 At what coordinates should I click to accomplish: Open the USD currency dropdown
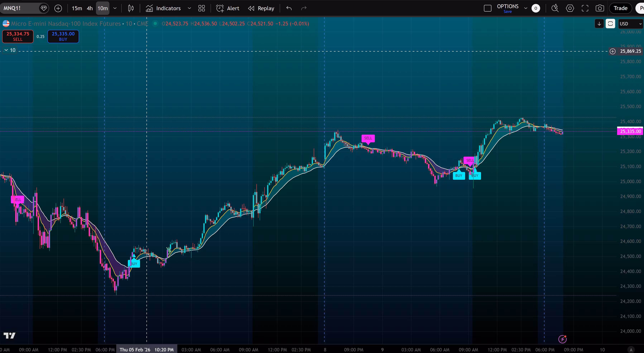630,24
